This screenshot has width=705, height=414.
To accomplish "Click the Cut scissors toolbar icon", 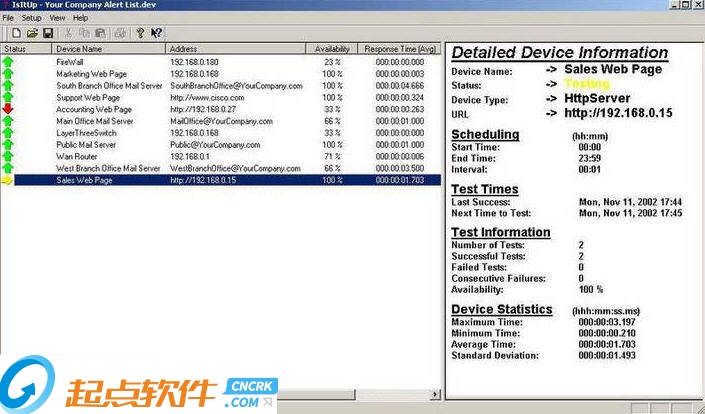I will (x=68, y=33).
